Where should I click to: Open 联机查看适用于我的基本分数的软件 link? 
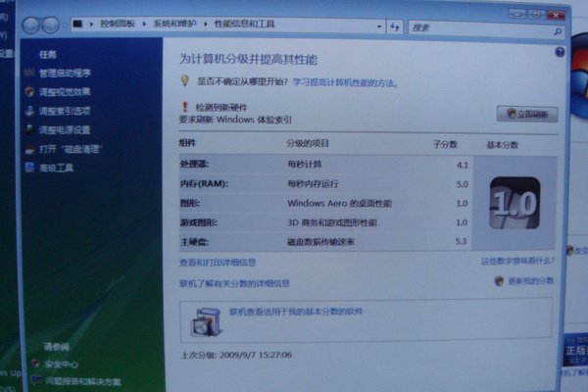(x=296, y=312)
